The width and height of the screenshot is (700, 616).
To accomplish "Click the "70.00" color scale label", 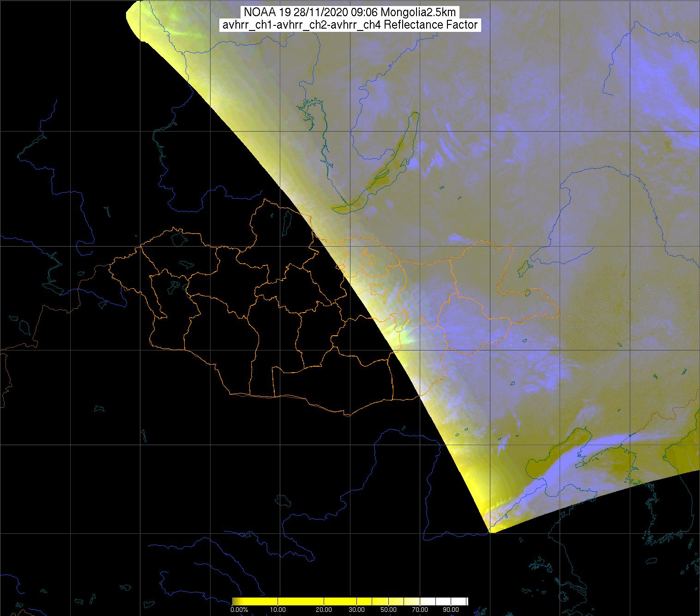I will (x=421, y=610).
